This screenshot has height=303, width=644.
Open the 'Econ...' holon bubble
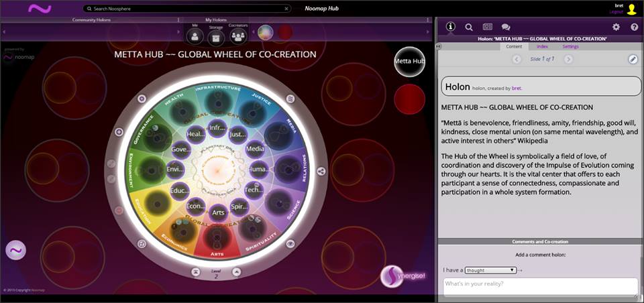click(x=196, y=206)
